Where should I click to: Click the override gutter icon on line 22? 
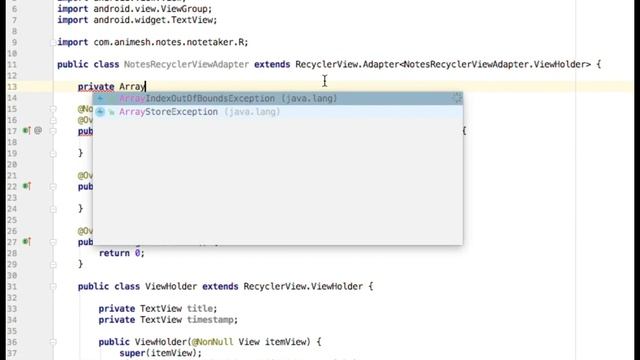pos(27,186)
